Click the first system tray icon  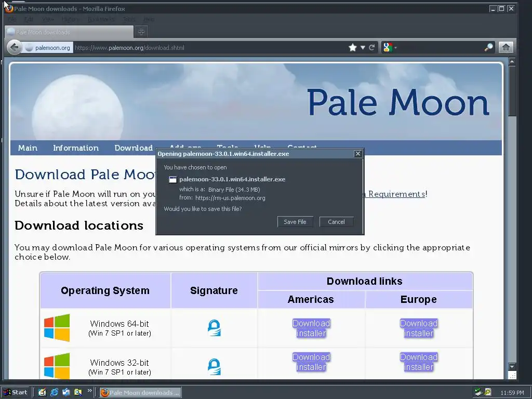tap(478, 392)
